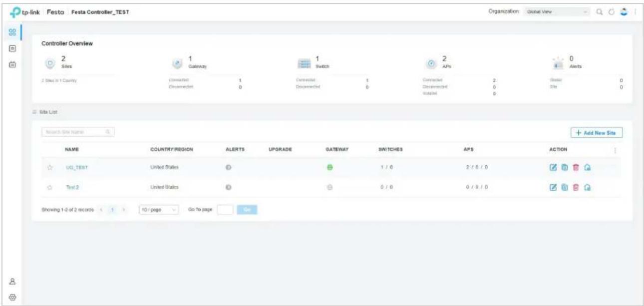Viewport: 644px width, 306px height.
Task: Open the second sidebar icon below dashboard
Action: click(x=12, y=49)
